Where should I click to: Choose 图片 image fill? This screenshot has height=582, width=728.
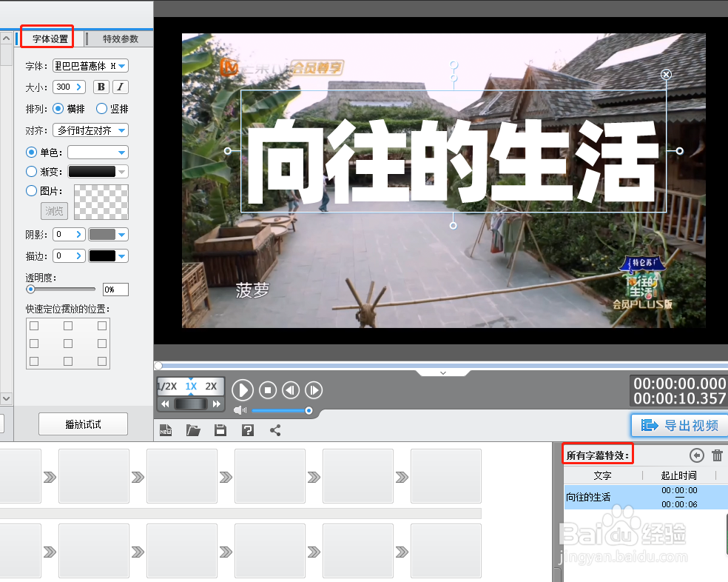[x=31, y=190]
